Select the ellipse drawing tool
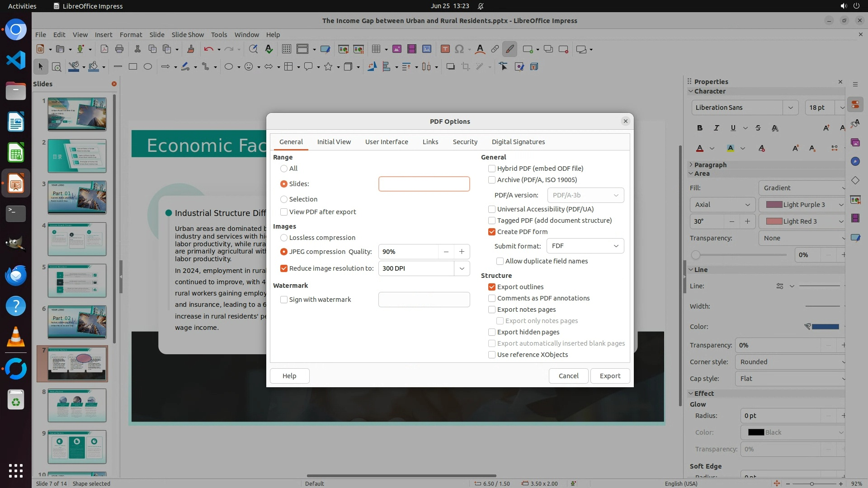868x488 pixels. tap(148, 67)
